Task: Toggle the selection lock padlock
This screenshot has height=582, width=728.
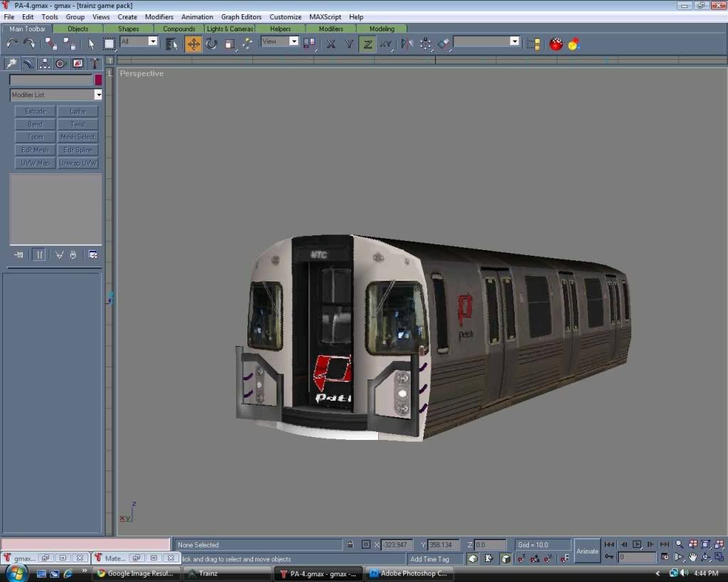Action: pyautogui.click(x=350, y=544)
